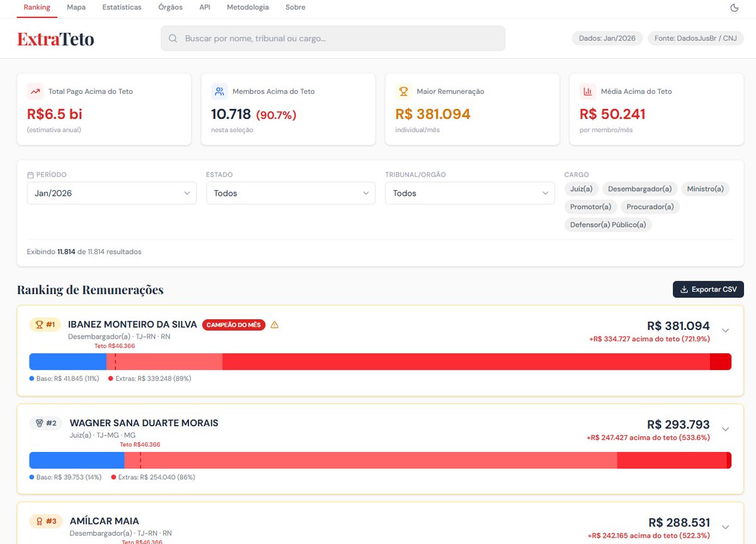
Task: Click 'Exibindo 11.814 de 11.814 resultados' text
Action: [84, 252]
